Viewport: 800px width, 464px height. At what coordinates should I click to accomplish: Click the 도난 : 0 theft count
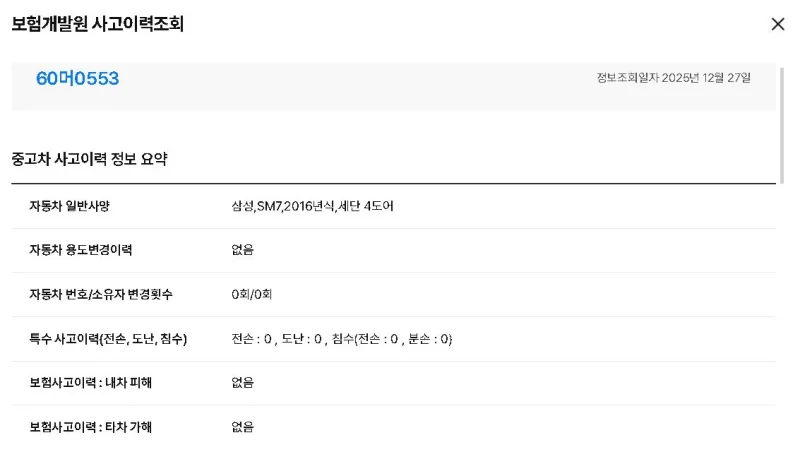pos(302,339)
